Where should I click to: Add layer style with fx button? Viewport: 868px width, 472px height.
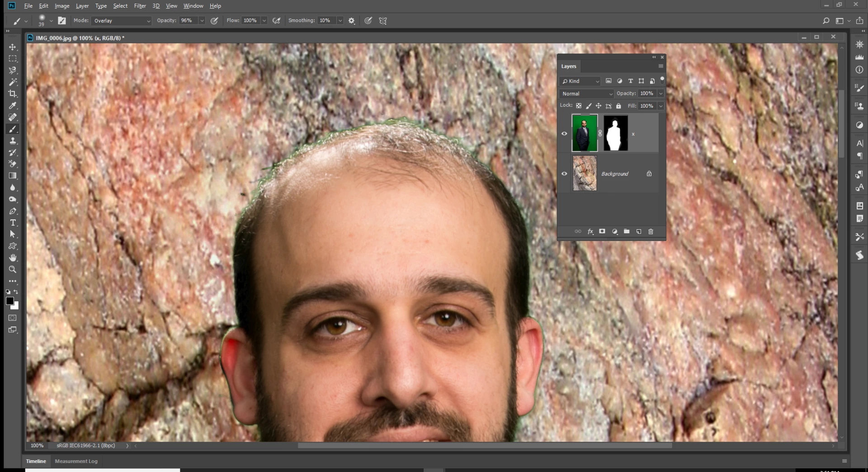coord(590,231)
